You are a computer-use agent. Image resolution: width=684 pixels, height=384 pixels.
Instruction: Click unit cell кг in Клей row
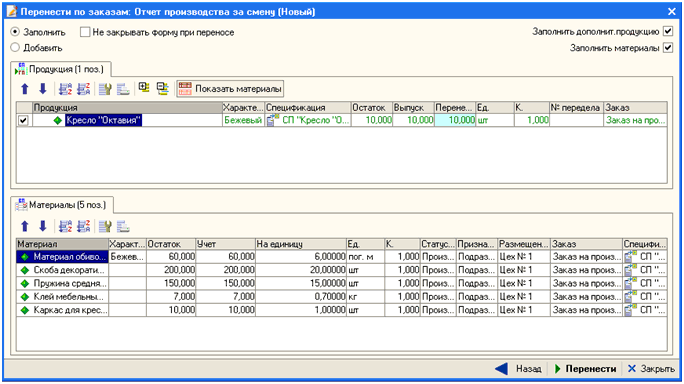pyautogui.click(x=366, y=297)
